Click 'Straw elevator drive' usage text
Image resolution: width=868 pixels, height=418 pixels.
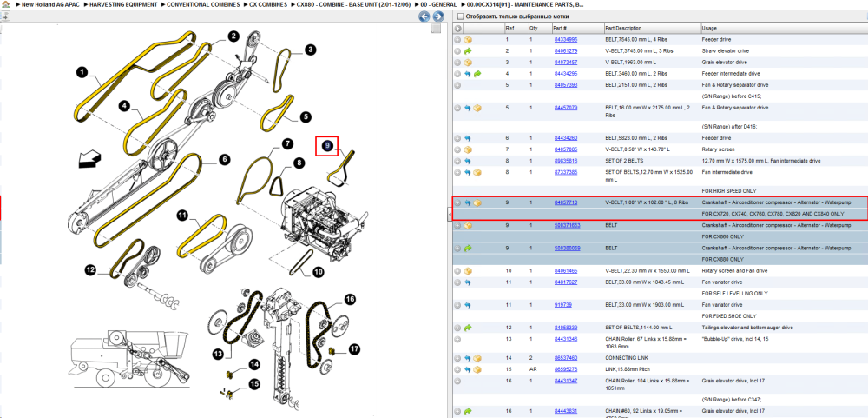pyautogui.click(x=724, y=51)
